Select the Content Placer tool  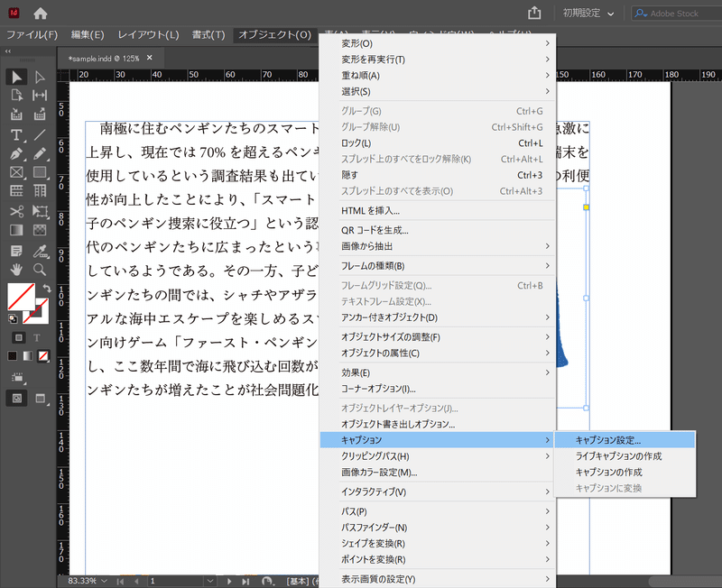click(40, 115)
